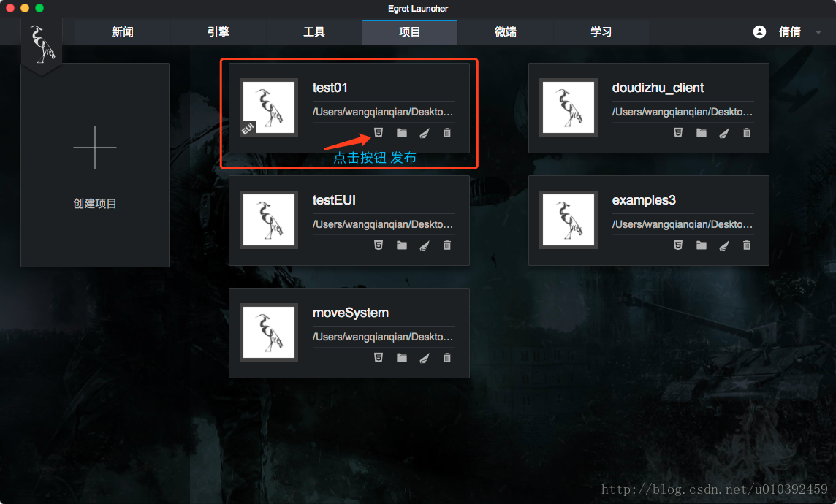Click the testEUI project thumbnail
The image size is (836, 504).
[269, 220]
